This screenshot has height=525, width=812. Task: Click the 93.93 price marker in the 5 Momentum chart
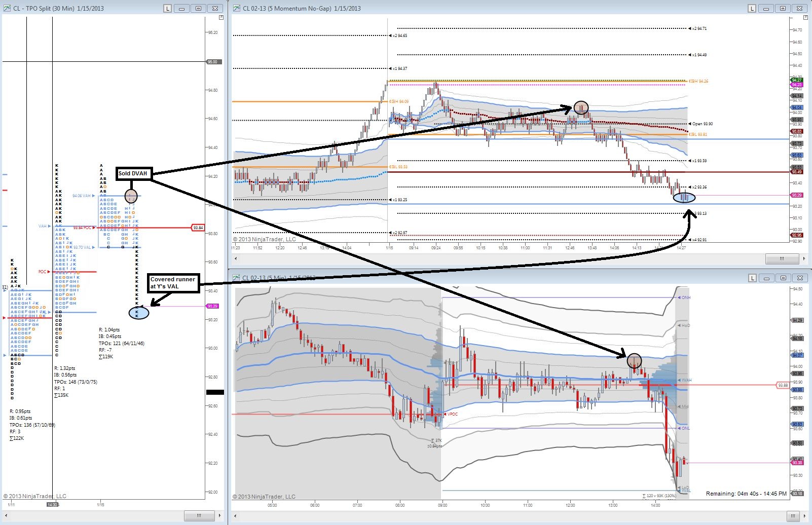tap(797, 120)
